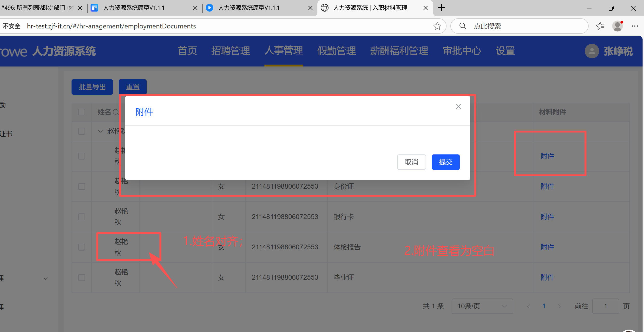Collapse the 赵艳秋 tree row chevron
Viewport: 644px width, 332px height.
100,131
